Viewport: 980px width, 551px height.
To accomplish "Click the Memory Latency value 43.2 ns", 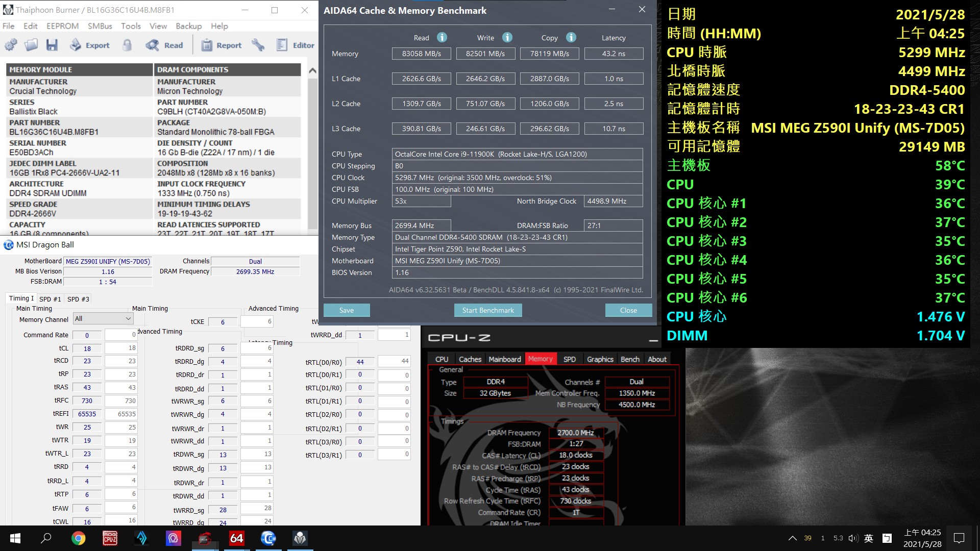I will [x=614, y=54].
